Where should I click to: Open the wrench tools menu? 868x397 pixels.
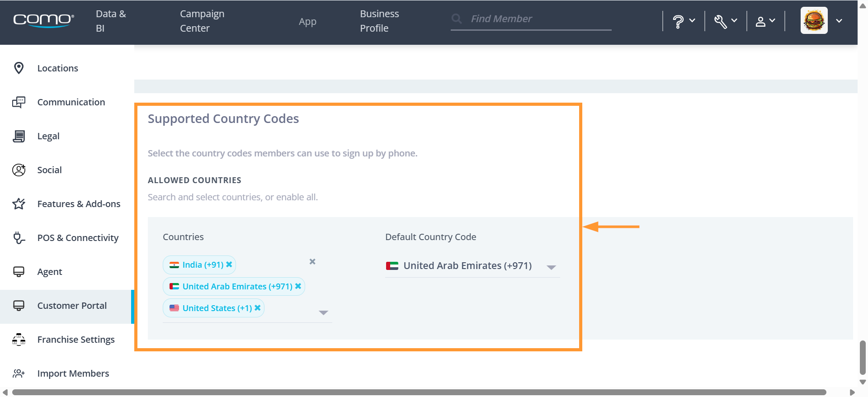tap(726, 21)
